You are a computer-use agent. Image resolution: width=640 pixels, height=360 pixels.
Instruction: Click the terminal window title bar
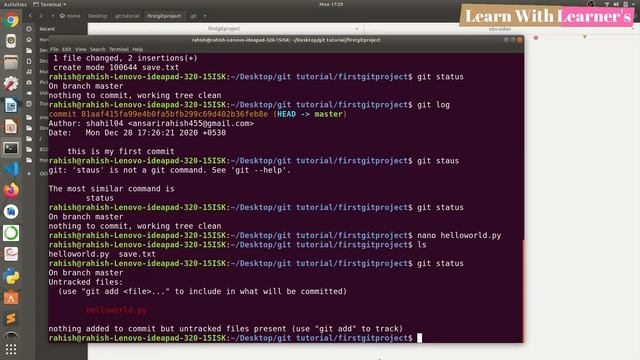pyautogui.click(x=286, y=40)
